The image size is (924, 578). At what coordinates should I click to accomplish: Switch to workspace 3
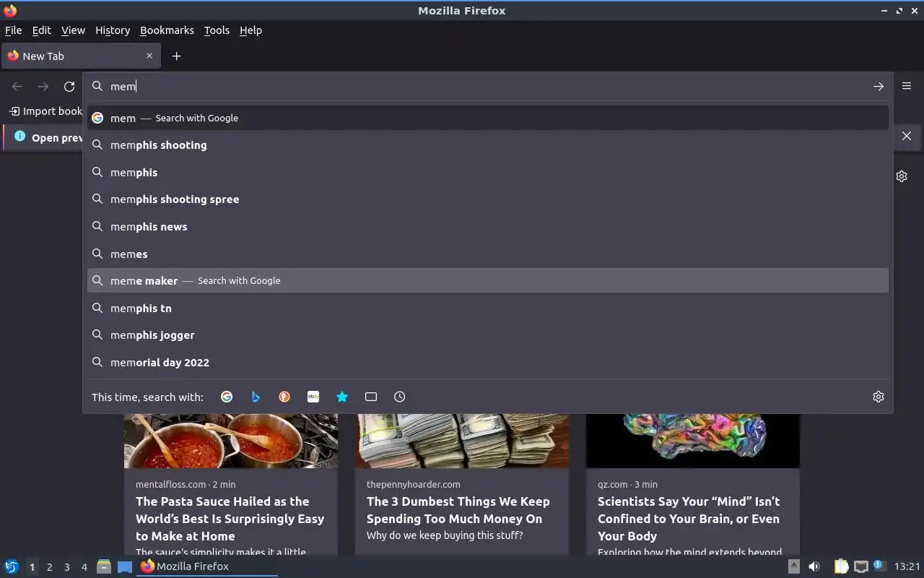66,567
